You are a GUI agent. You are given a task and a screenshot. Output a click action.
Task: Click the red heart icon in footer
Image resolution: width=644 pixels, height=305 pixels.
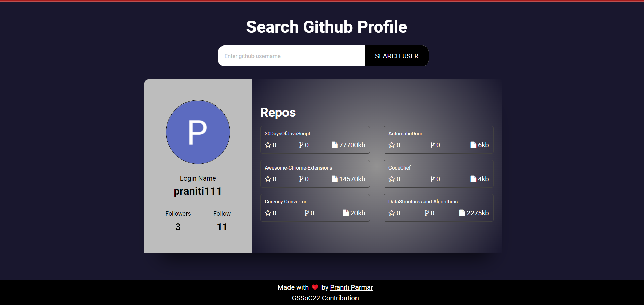[315, 287]
